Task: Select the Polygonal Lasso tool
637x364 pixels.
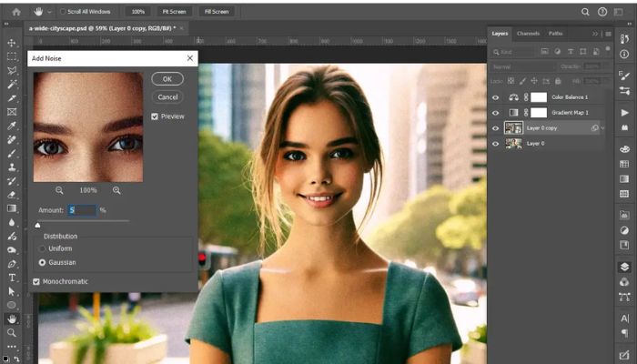Action: [12, 70]
